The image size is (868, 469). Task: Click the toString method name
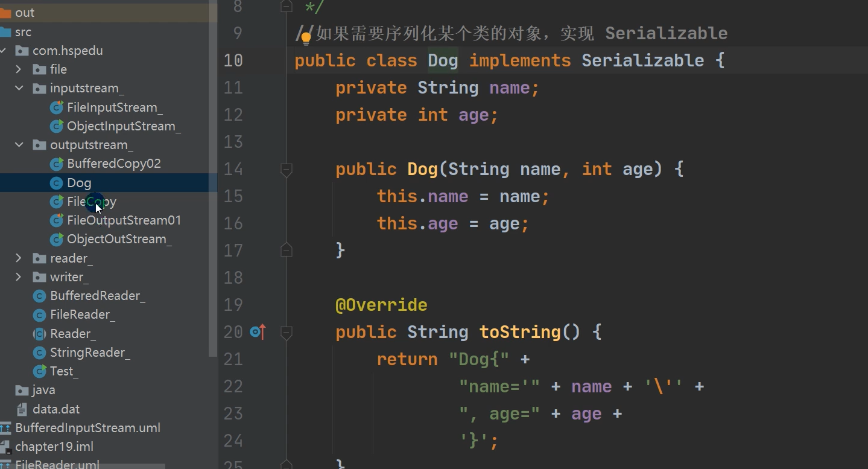[x=520, y=332]
